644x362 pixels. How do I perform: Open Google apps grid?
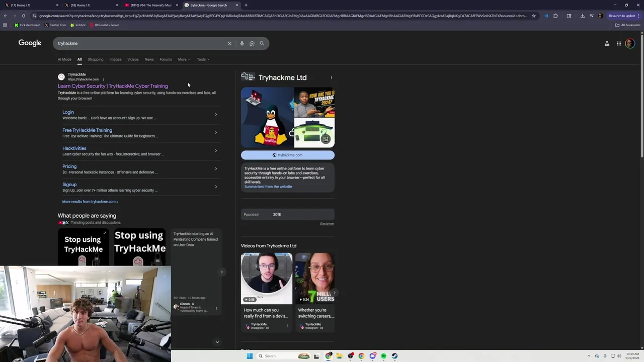pyautogui.click(x=619, y=44)
